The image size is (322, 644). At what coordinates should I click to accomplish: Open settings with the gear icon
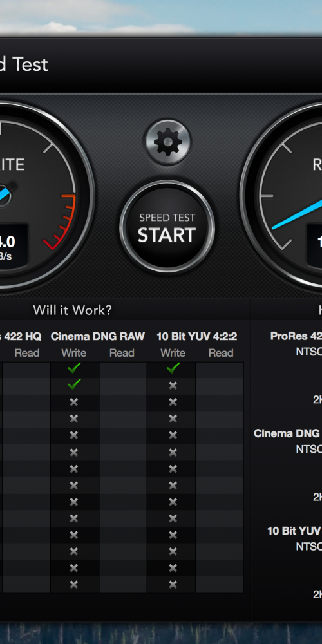(x=167, y=142)
